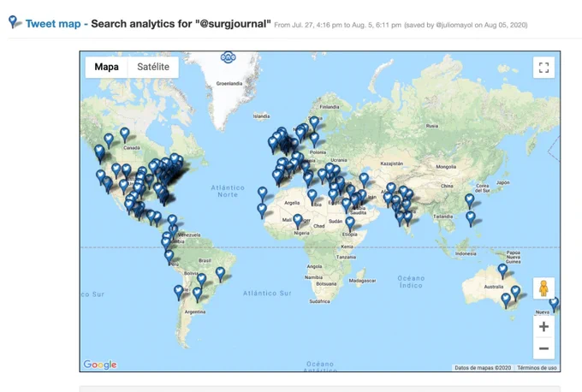Click the Groenlandia map label
Viewport: 582px width, 392px height.
pyautogui.click(x=229, y=84)
